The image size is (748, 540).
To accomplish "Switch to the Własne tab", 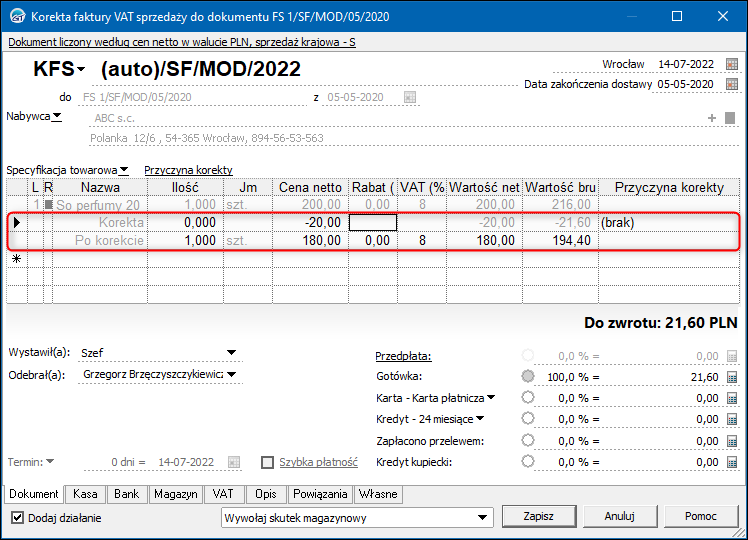I will (x=378, y=494).
